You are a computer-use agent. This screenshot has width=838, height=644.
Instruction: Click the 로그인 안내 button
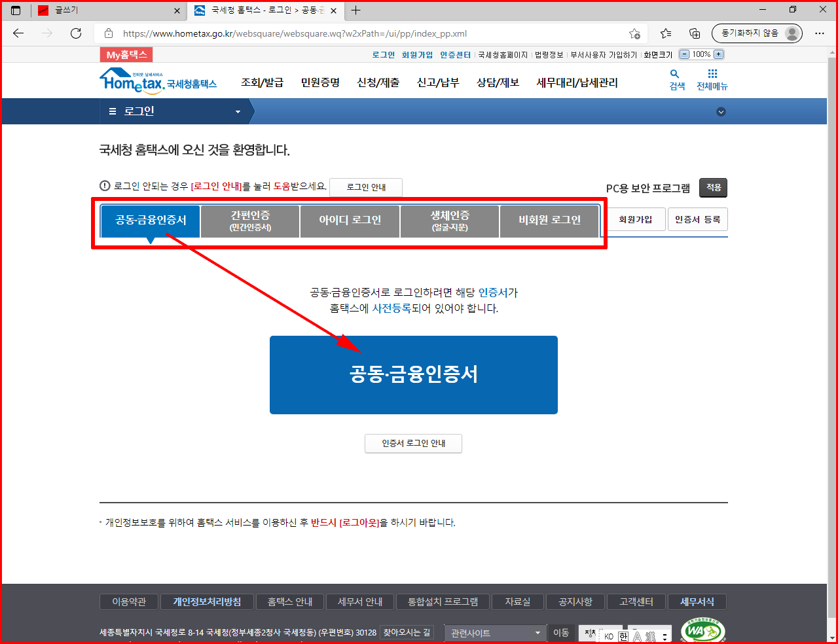[x=366, y=187]
